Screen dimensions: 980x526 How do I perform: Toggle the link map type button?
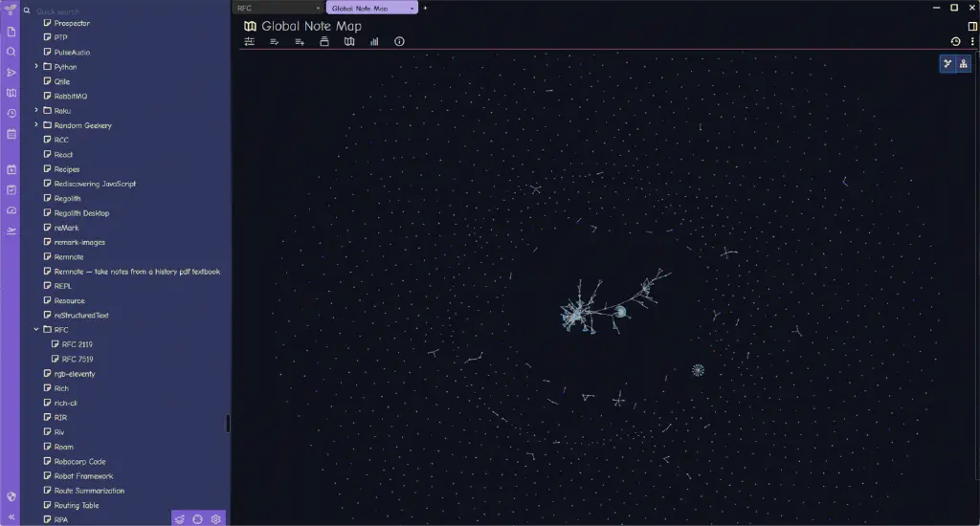pos(947,64)
